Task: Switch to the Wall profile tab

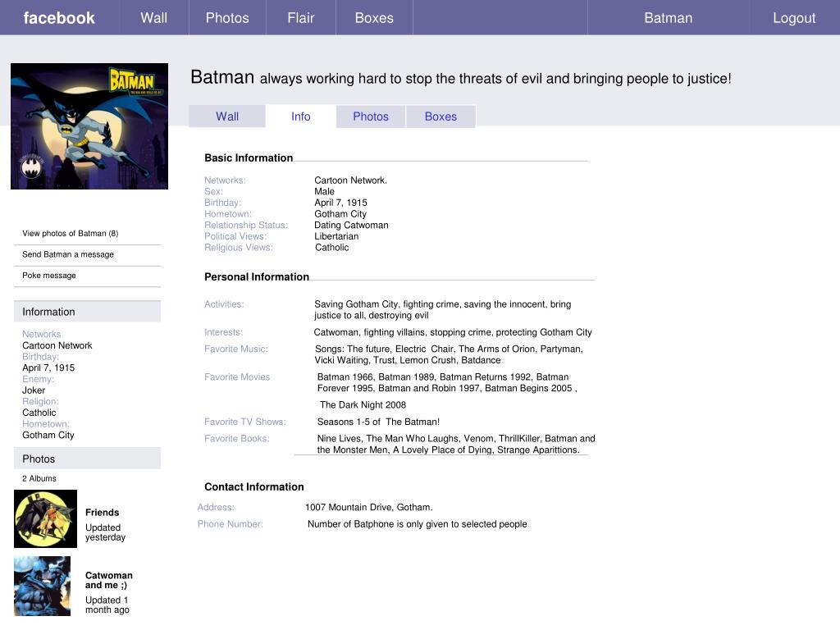Action: 227,116
